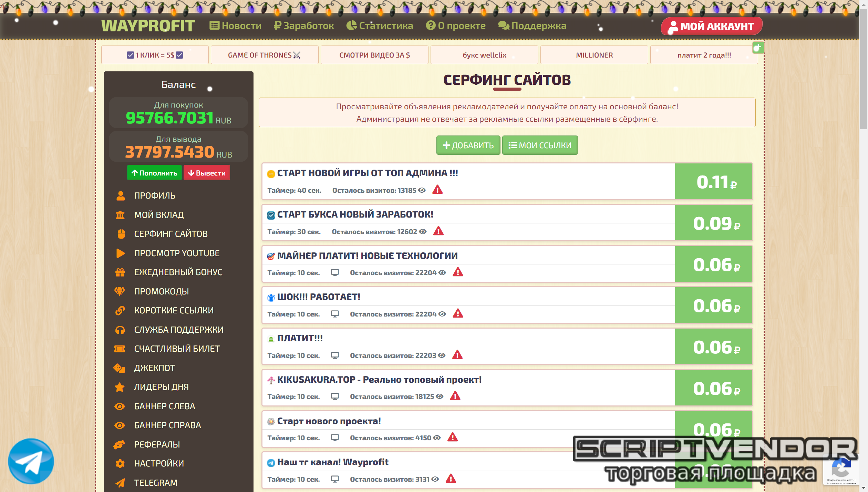868x492 pixels.
Task: Click the WAYPROFIT logo
Action: [148, 26]
